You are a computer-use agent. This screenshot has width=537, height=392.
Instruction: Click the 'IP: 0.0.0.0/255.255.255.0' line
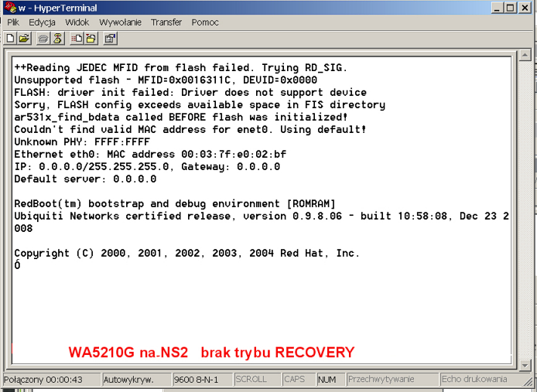coord(147,166)
